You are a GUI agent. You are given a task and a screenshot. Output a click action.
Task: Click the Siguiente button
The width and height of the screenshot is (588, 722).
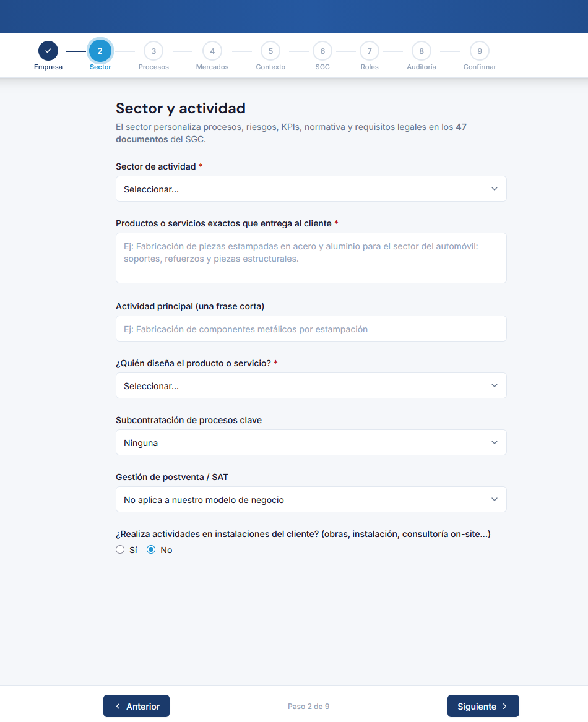point(483,706)
